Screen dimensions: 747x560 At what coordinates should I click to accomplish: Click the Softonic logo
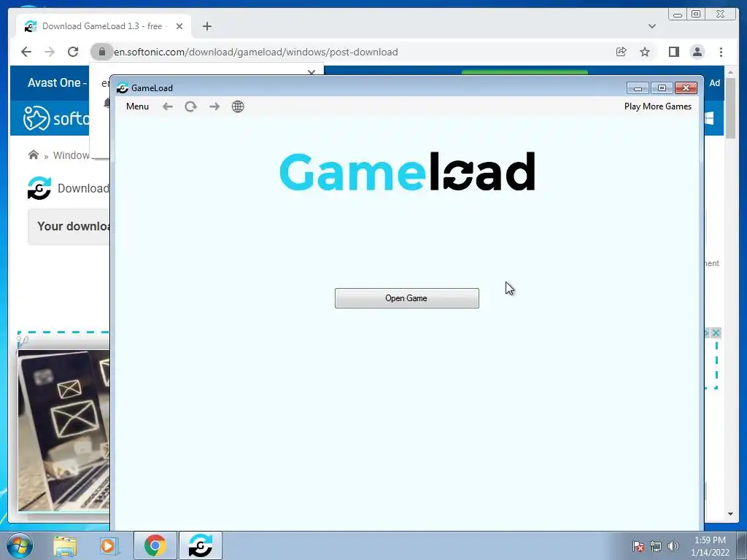[56, 118]
